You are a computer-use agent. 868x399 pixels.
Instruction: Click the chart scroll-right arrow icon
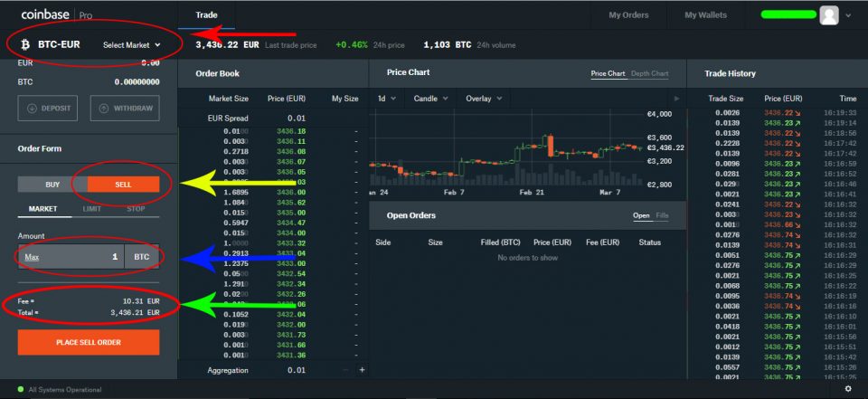676,99
